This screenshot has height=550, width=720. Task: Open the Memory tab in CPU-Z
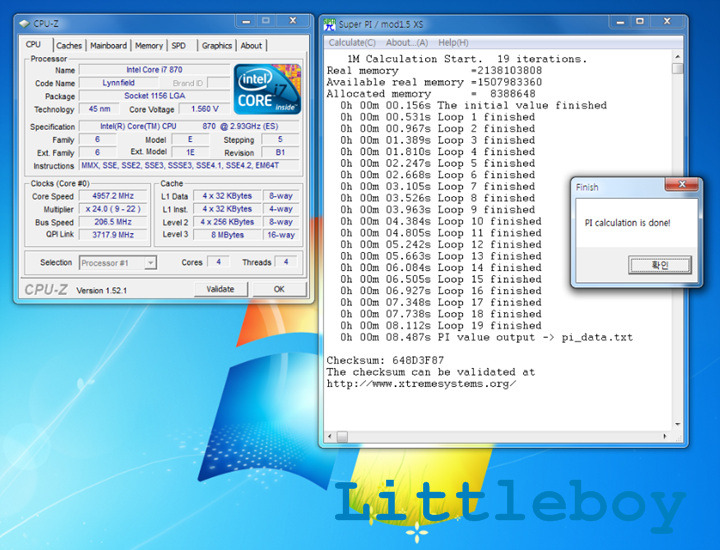149,45
